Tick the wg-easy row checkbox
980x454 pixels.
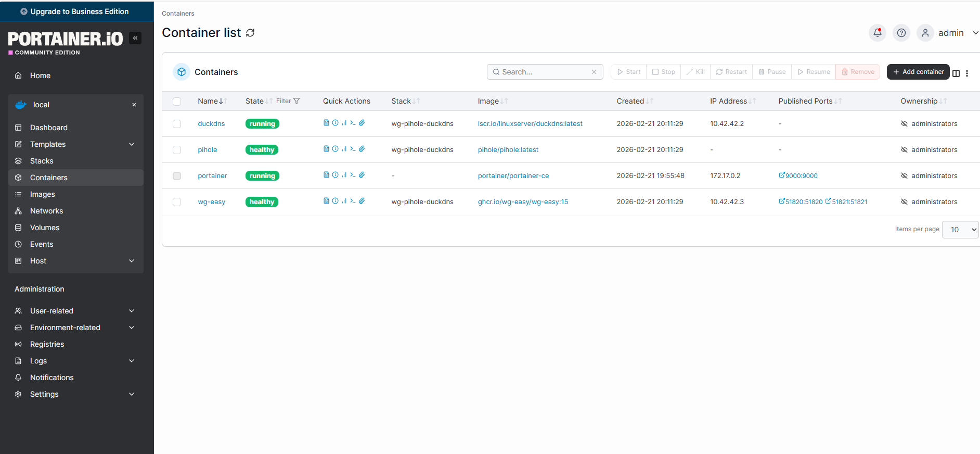(x=177, y=202)
